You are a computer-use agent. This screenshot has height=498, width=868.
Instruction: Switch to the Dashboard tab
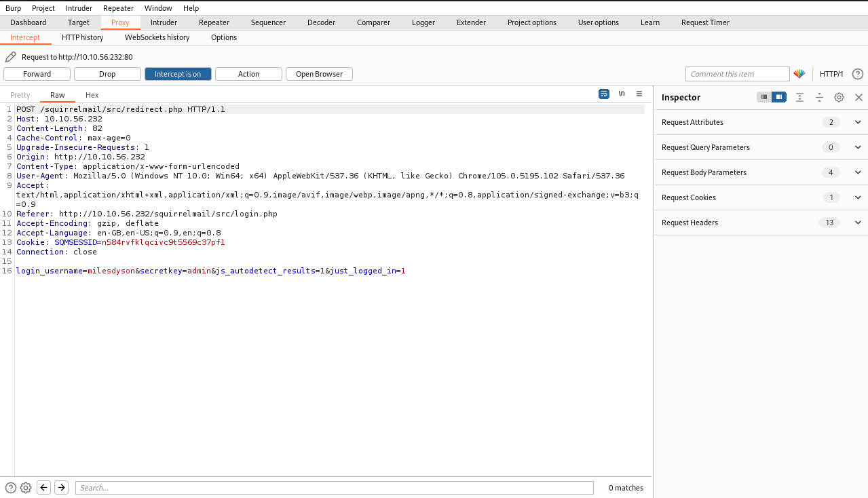click(x=29, y=22)
